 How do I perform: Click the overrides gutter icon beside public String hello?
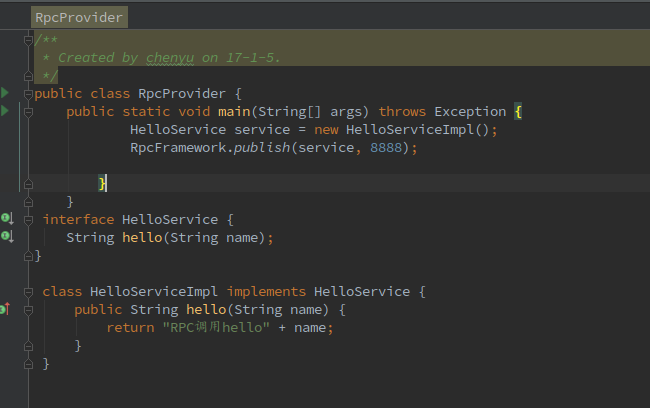coord(5,309)
